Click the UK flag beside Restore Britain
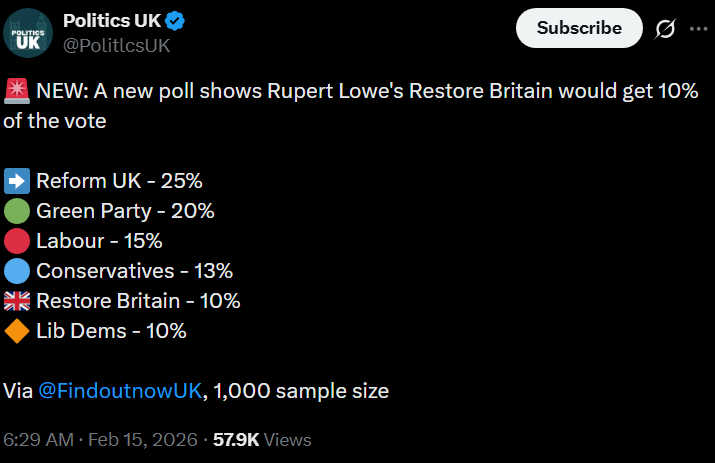The image size is (715, 463). coord(17,301)
